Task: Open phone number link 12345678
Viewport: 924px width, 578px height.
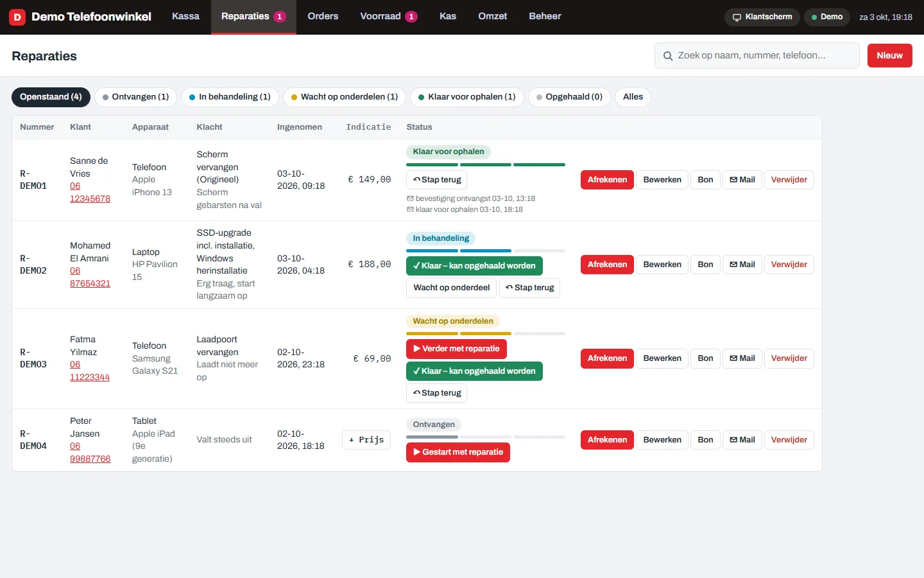Action: click(90, 198)
